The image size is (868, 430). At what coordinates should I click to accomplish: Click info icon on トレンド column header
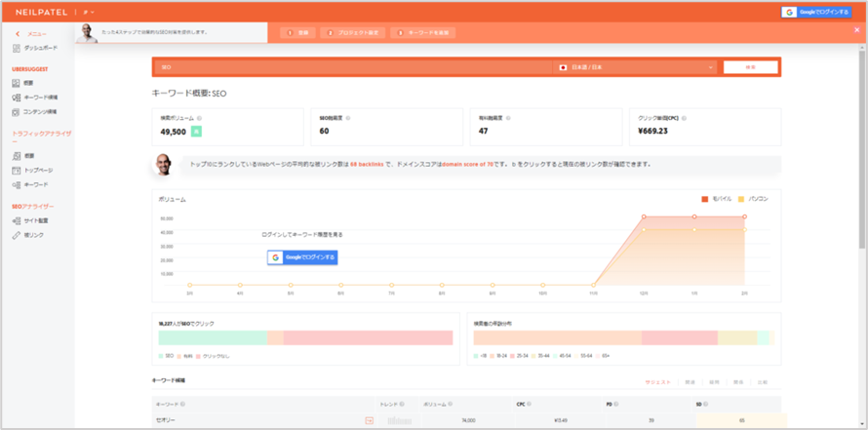402,404
